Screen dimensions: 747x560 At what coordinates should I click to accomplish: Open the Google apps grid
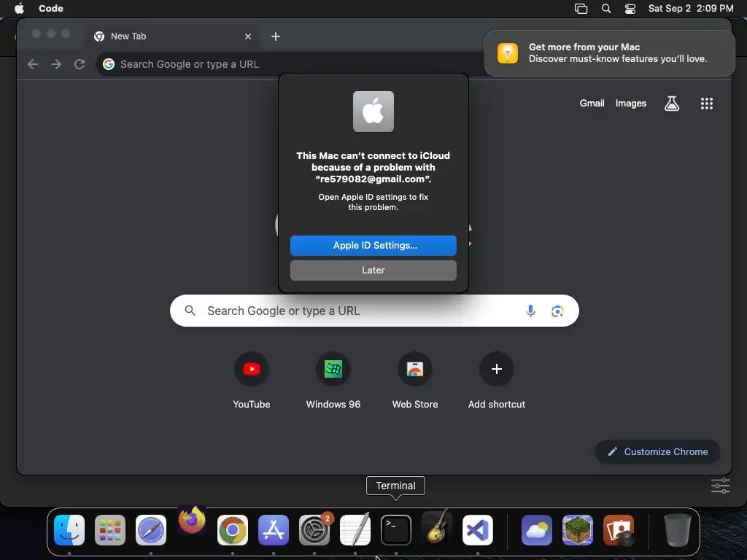706,104
